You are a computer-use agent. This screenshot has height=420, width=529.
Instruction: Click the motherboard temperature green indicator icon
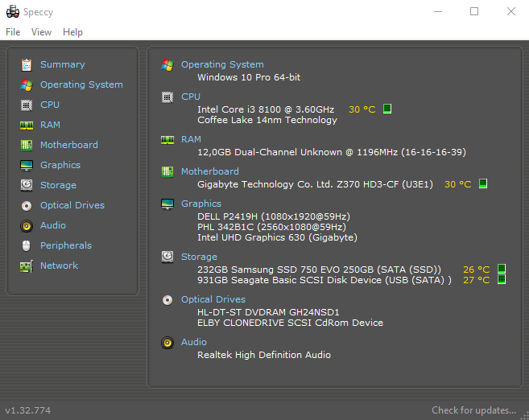click(483, 183)
